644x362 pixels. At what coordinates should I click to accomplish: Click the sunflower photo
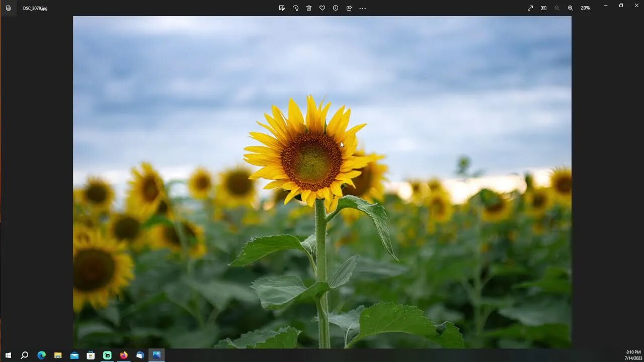322,182
